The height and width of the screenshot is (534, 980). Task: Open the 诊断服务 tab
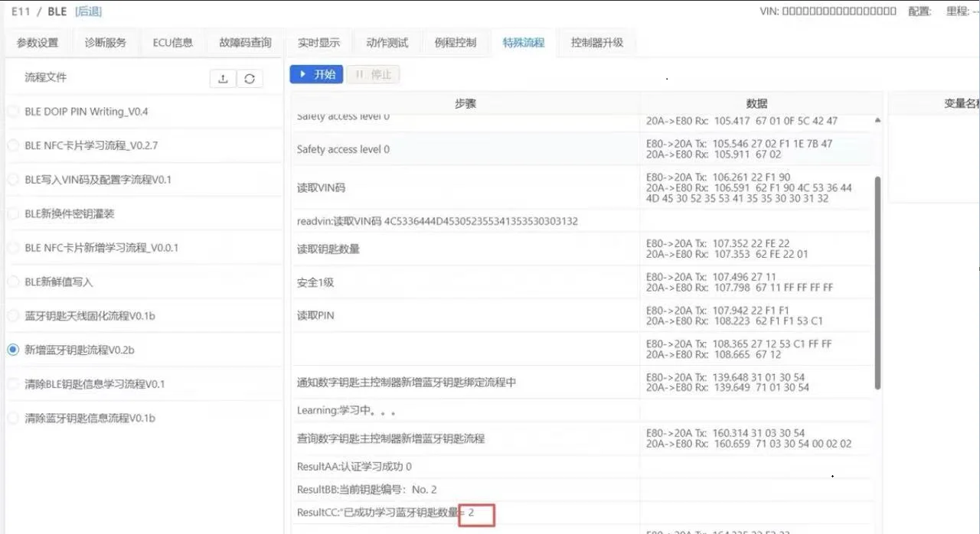coord(106,43)
